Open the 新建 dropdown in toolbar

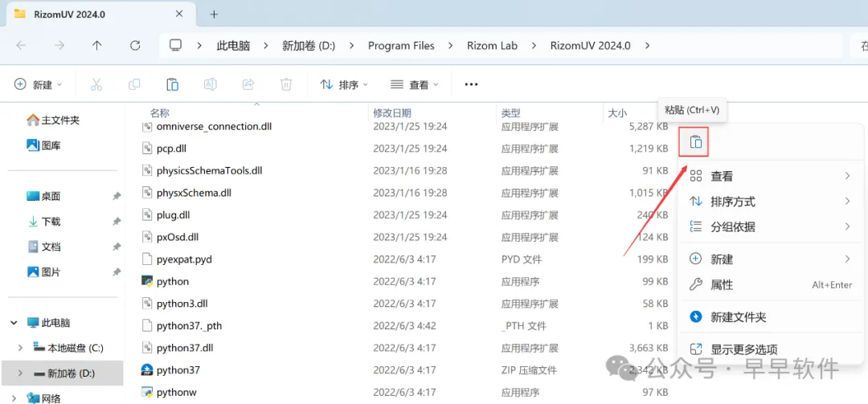[39, 84]
